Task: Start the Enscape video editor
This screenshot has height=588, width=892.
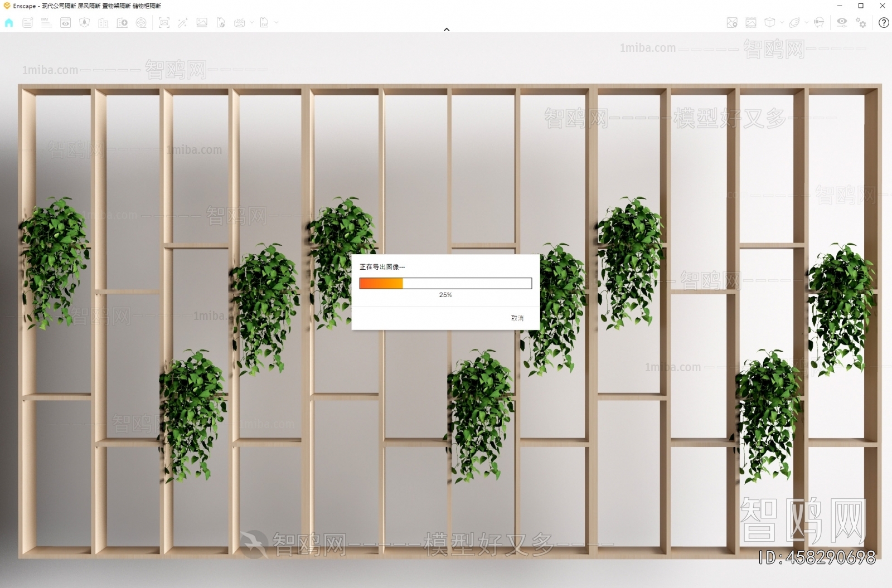Action: [141, 23]
